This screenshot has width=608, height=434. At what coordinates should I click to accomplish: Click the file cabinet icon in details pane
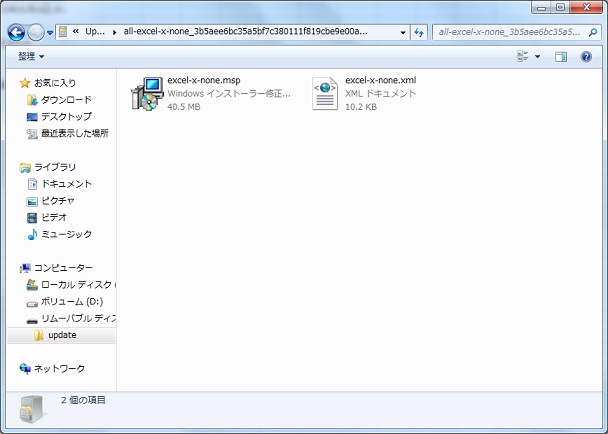click(32, 409)
